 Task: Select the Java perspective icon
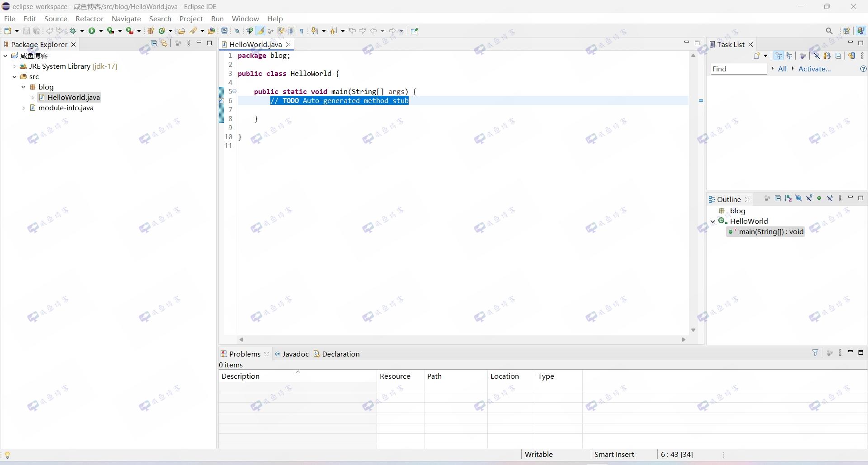861,31
